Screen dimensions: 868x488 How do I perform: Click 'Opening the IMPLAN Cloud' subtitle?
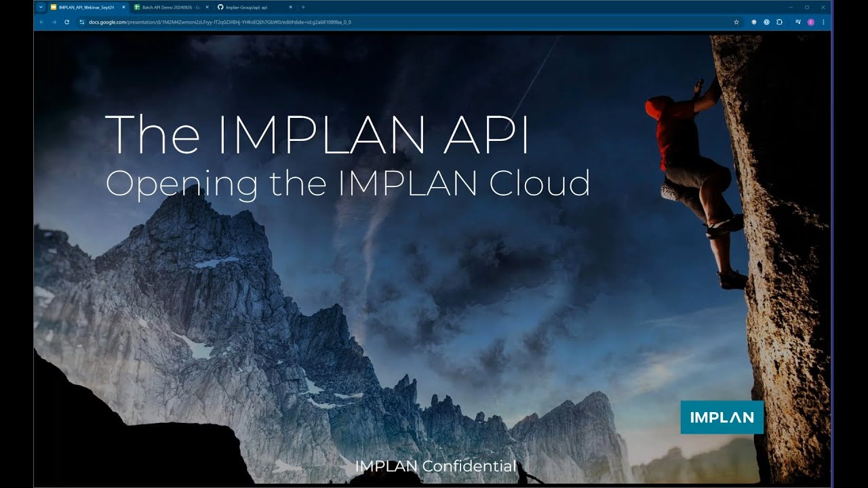pos(348,183)
